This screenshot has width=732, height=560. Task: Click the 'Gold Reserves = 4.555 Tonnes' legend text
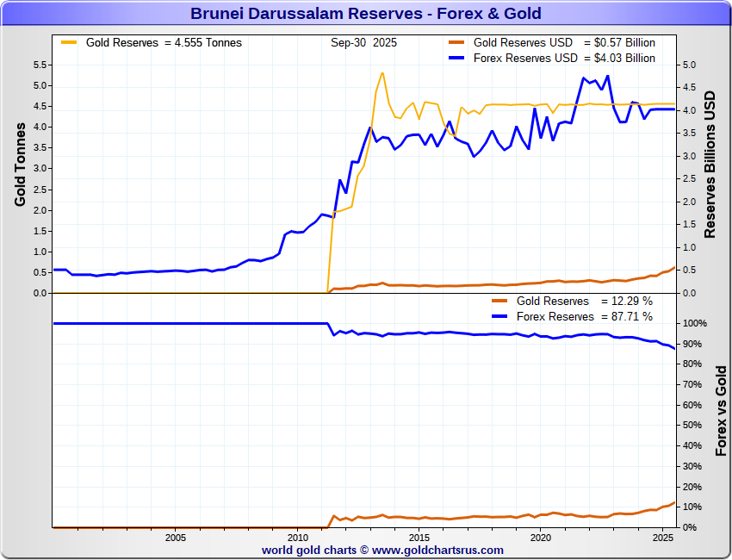click(x=164, y=42)
